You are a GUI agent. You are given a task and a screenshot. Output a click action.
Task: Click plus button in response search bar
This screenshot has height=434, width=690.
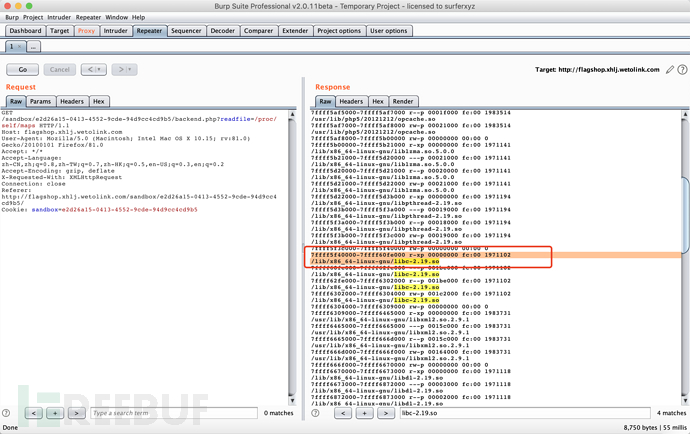click(364, 413)
